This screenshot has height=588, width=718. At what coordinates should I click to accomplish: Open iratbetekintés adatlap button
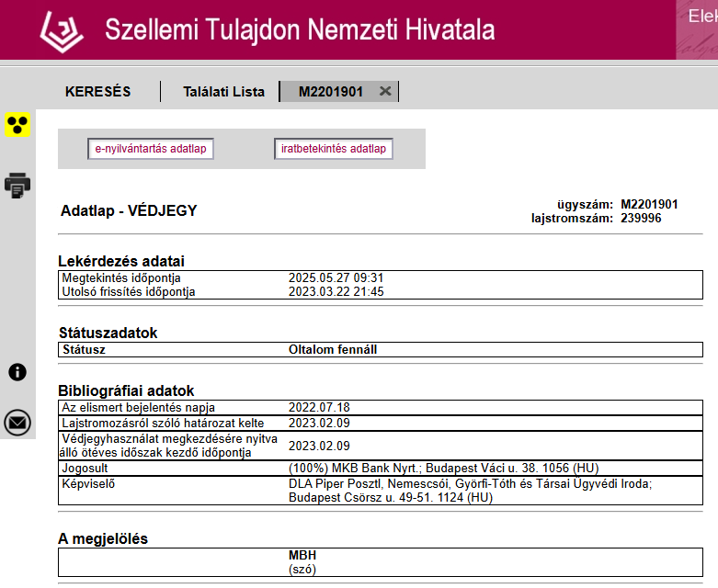(334, 149)
